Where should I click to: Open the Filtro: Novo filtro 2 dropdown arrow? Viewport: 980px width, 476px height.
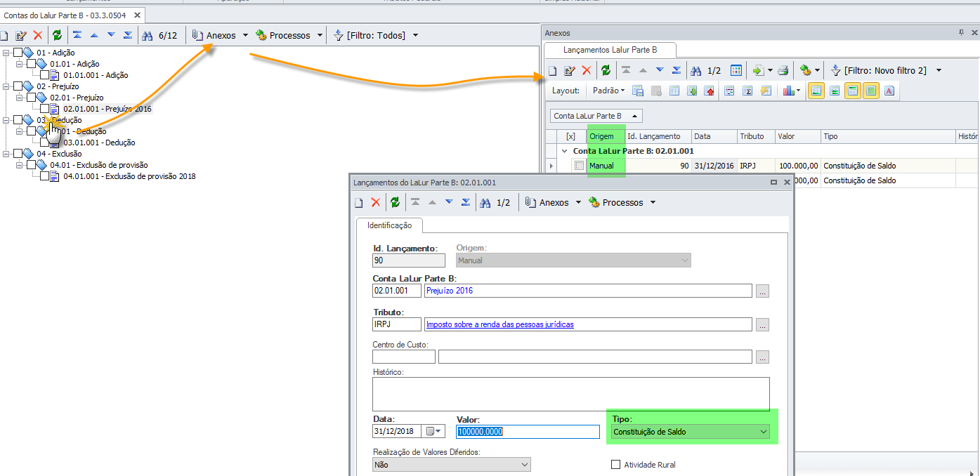939,70
